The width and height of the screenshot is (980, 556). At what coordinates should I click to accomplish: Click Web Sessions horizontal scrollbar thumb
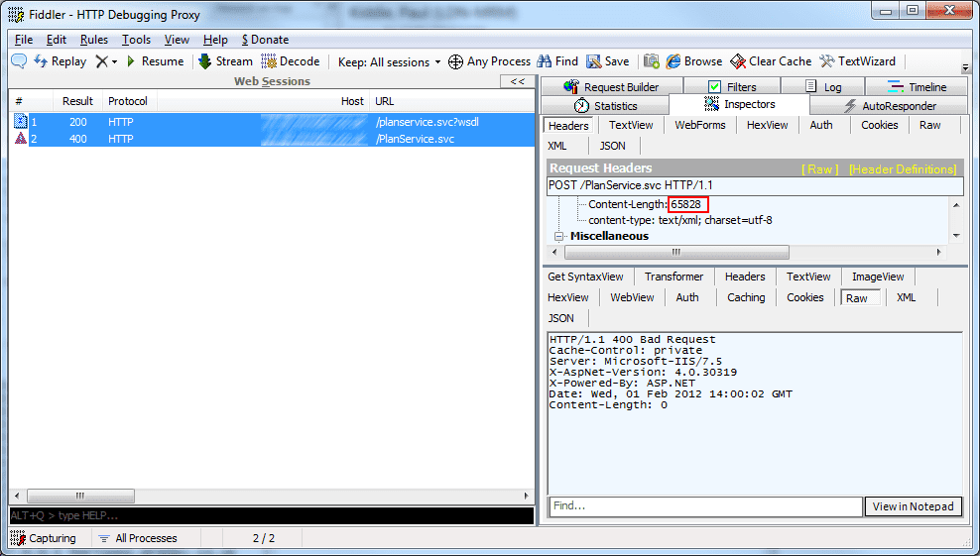point(80,496)
